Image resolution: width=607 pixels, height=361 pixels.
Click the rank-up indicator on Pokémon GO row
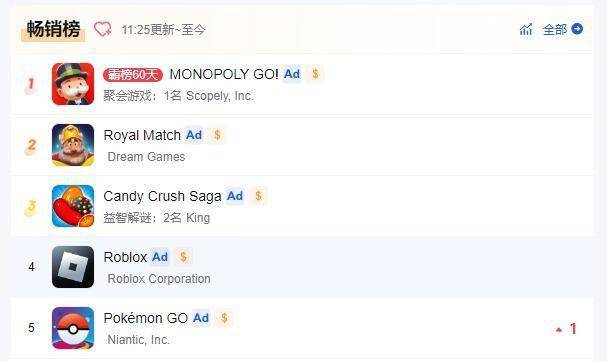(x=566, y=329)
